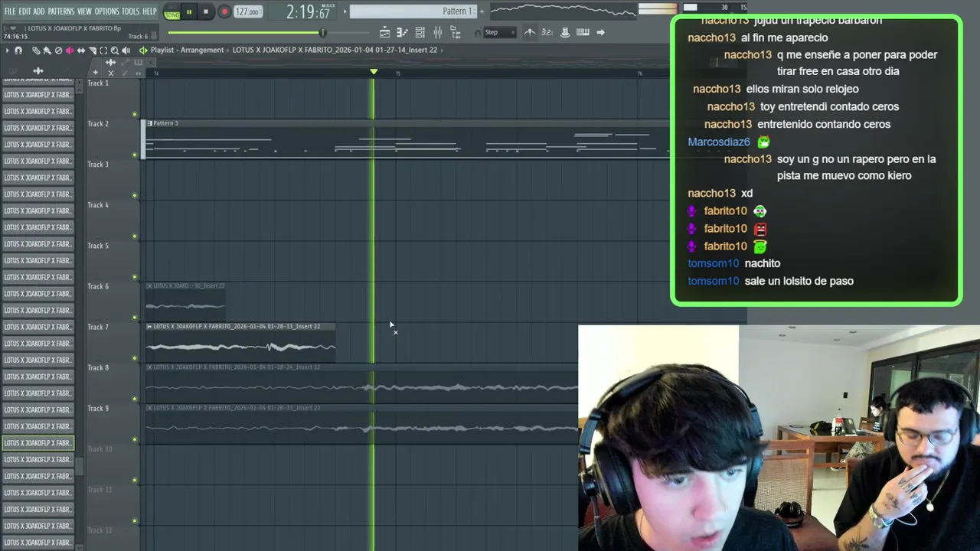Viewport: 980px width, 551px height.
Task: Toggle the global snap magnet icon
Action: [x=478, y=33]
